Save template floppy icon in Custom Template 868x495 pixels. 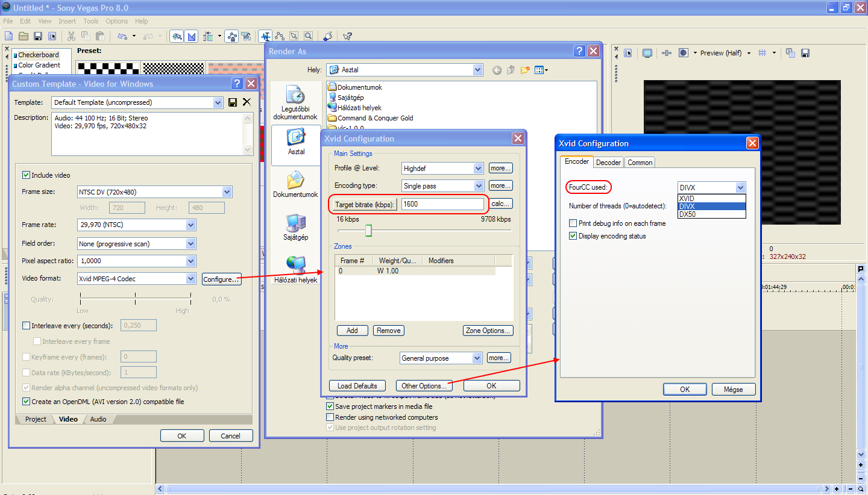(233, 102)
